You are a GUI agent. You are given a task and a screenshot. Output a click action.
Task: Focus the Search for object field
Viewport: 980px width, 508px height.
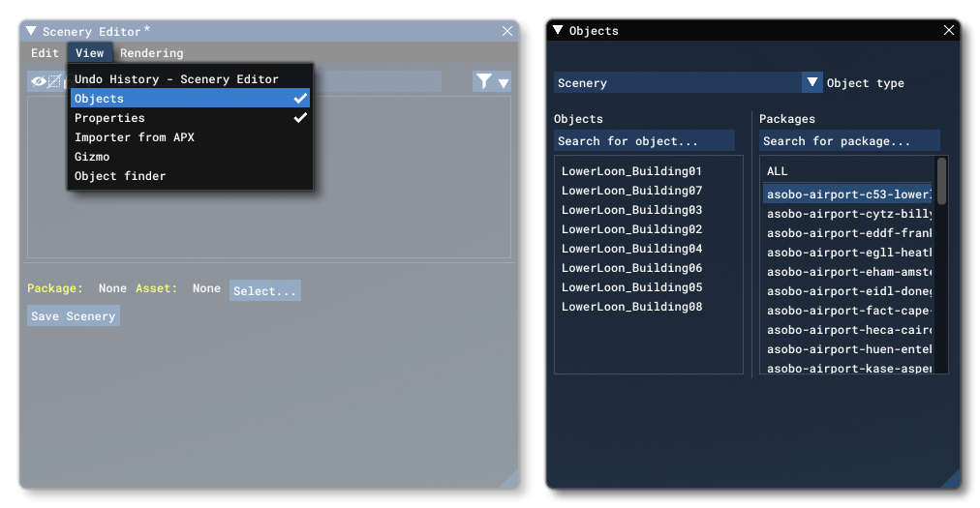[644, 140]
